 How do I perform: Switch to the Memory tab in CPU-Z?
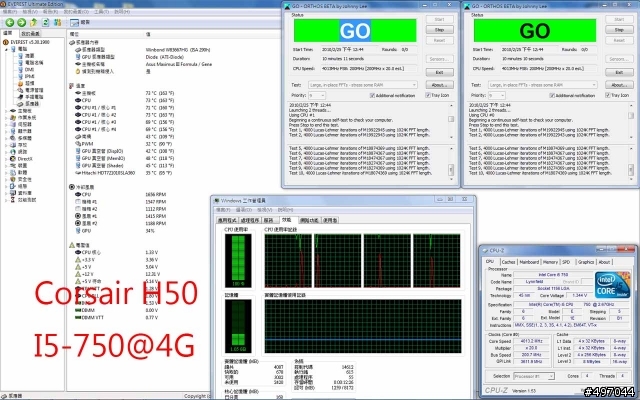point(550,262)
